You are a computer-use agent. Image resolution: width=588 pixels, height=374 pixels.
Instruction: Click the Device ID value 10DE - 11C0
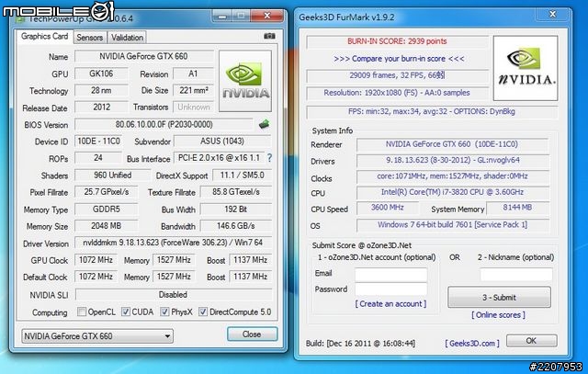click(x=98, y=141)
